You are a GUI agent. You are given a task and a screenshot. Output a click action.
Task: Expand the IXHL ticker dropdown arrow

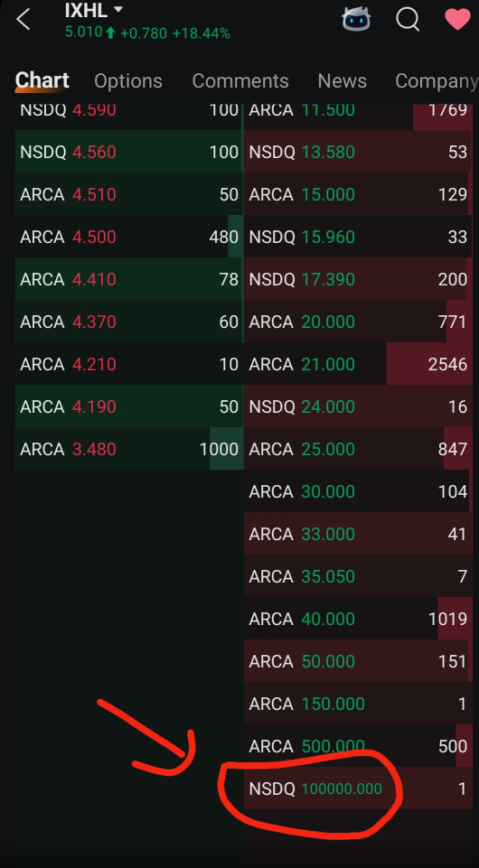pos(118,9)
